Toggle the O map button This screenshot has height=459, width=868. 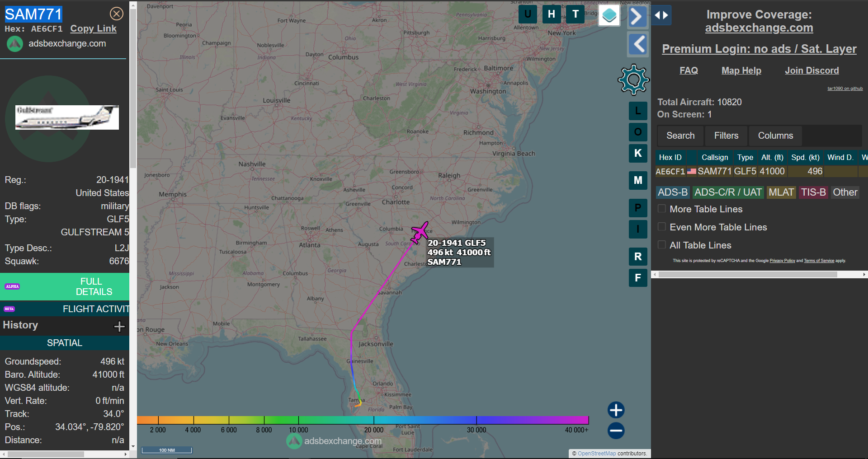(638, 132)
